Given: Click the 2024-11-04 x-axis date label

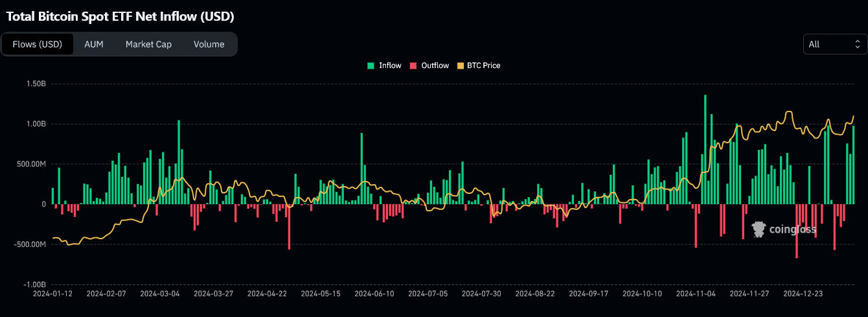Looking at the screenshot, I should [696, 294].
